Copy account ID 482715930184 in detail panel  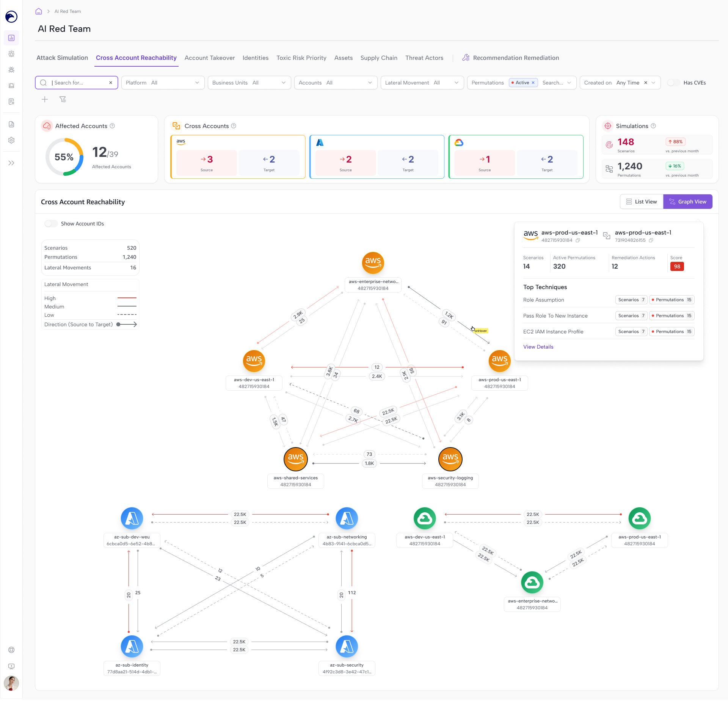click(578, 240)
